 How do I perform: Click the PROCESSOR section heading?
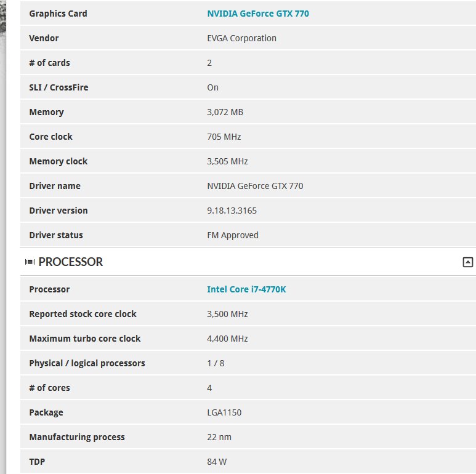[x=70, y=262]
